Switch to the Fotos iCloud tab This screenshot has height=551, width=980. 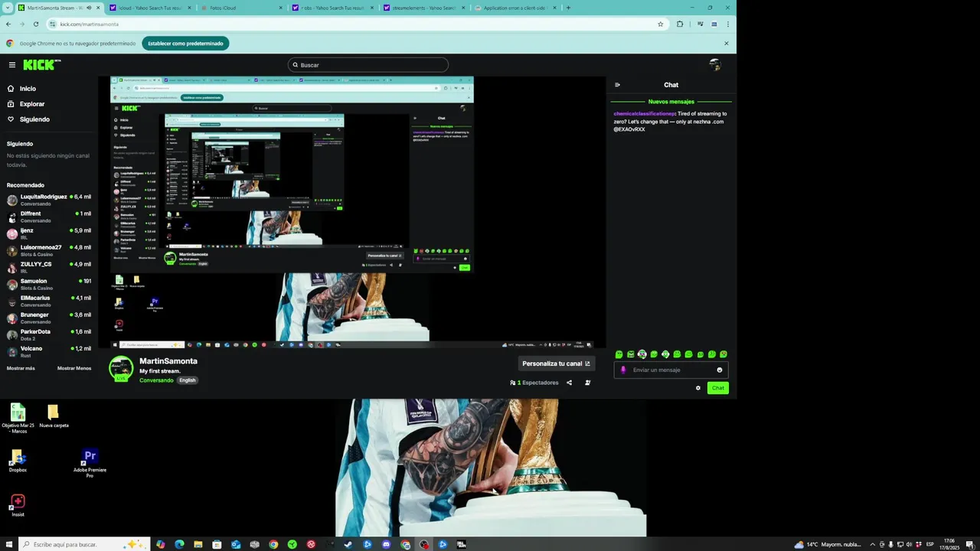coord(242,8)
